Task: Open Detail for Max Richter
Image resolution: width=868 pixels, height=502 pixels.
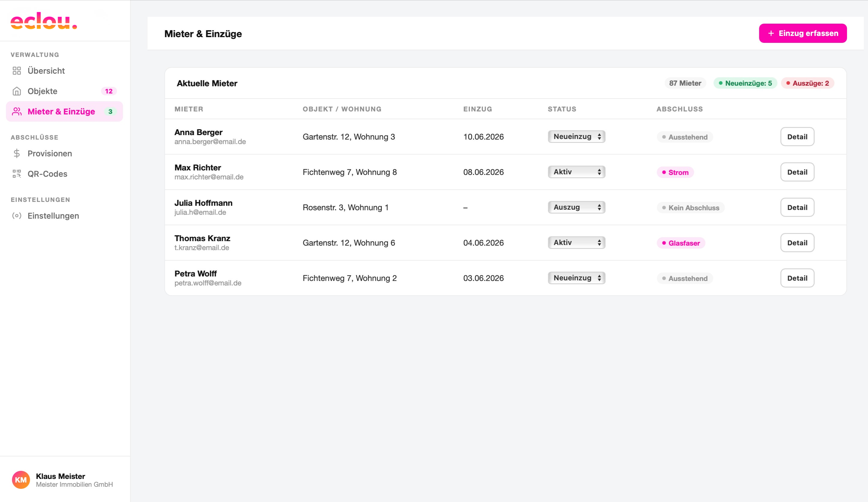Action: click(797, 172)
